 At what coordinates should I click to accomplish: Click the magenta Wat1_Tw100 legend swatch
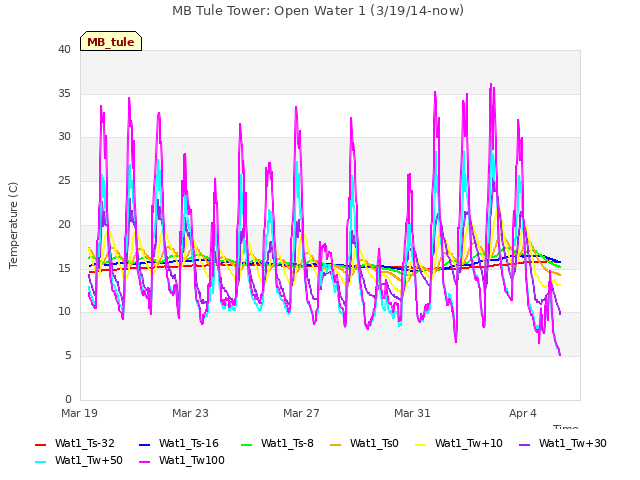pyautogui.click(x=144, y=462)
